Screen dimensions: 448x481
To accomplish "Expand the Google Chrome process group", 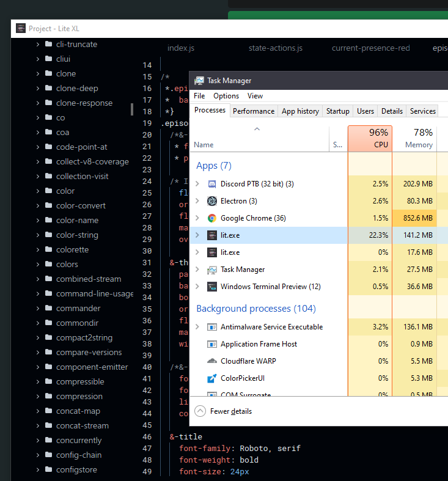I will pyautogui.click(x=197, y=218).
